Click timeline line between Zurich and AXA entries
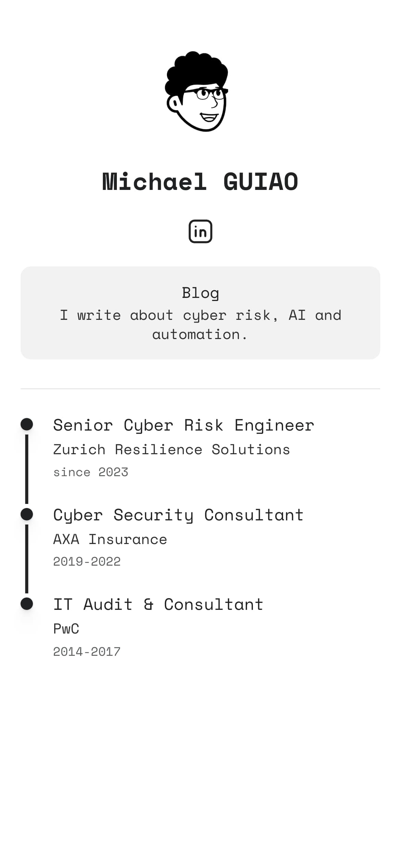This screenshot has height=868, width=401. [x=27, y=469]
